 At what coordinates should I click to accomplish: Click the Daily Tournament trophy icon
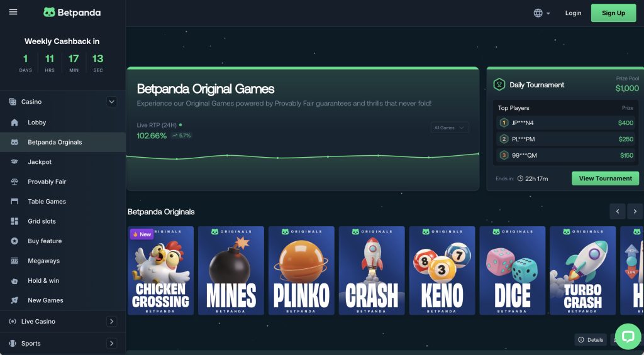[499, 85]
